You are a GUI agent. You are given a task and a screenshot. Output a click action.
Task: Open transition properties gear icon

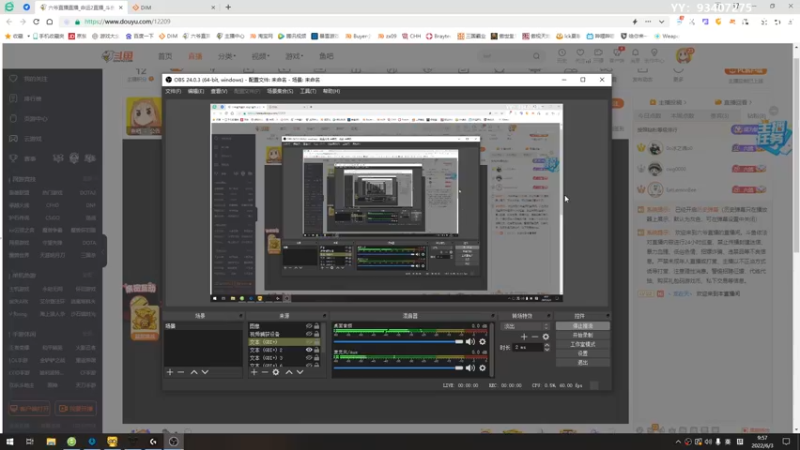click(546, 337)
